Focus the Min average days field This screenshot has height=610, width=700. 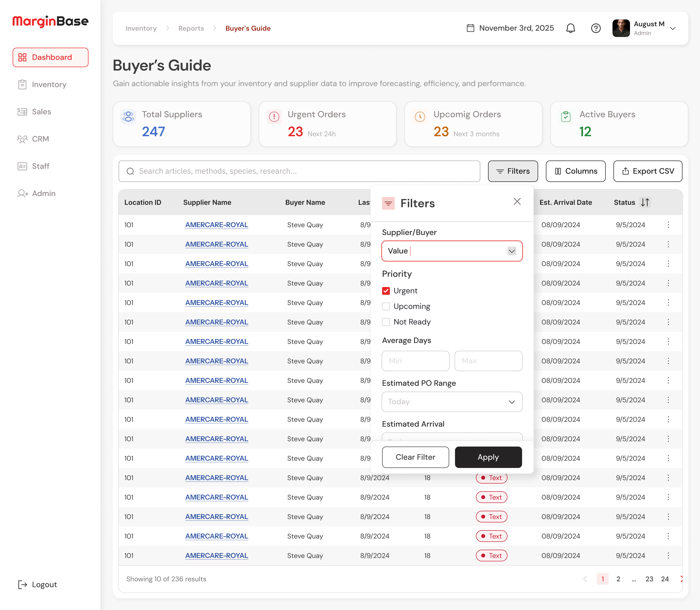coord(415,361)
